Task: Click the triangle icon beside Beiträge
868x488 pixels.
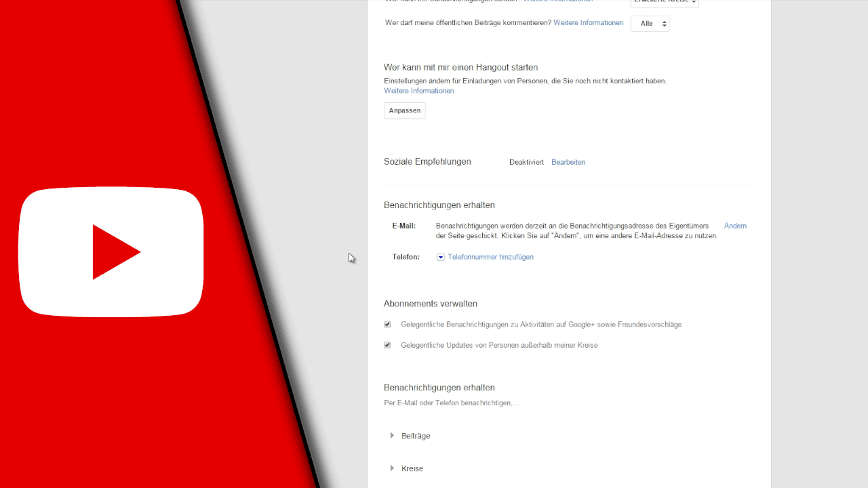Action: (x=392, y=435)
